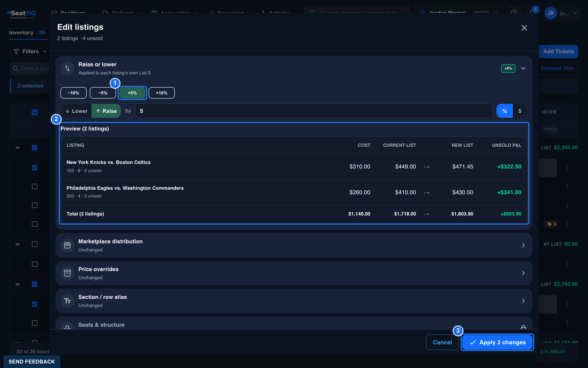Click the Total (2 listings) row label

coord(85,214)
